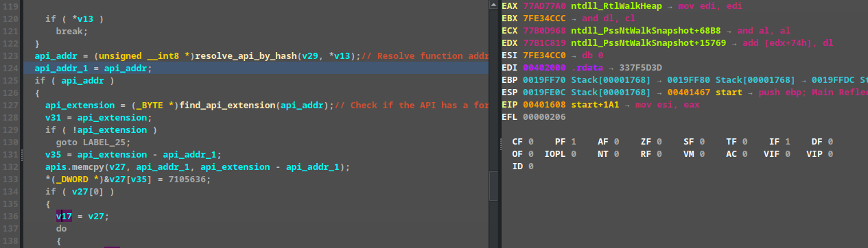Grab the vertical scrollbar thumb of the pseudocode view
This screenshot has height=248, width=868.
(494, 186)
